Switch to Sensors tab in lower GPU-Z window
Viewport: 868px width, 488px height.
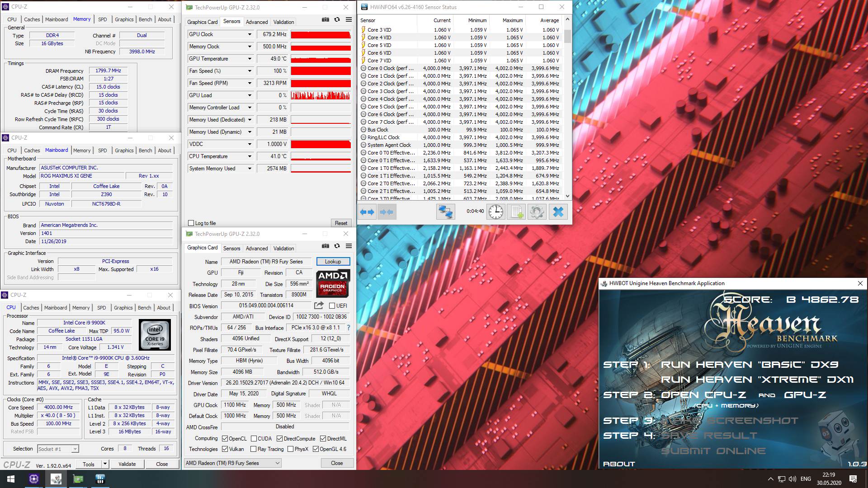[x=231, y=249]
